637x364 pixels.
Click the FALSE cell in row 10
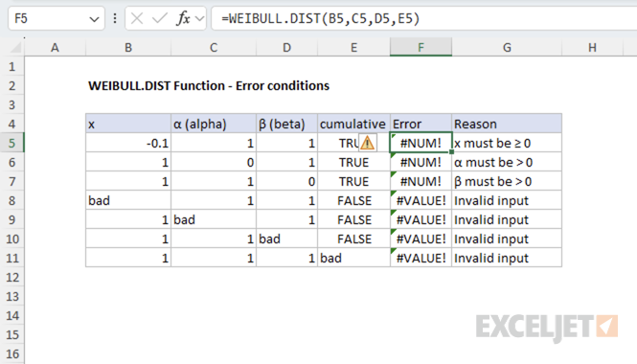[353, 239]
